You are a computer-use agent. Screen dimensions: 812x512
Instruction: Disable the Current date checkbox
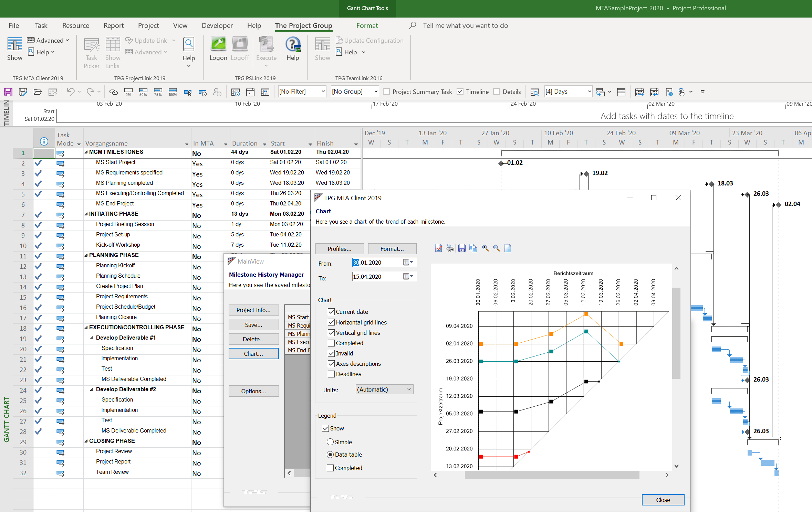point(331,312)
